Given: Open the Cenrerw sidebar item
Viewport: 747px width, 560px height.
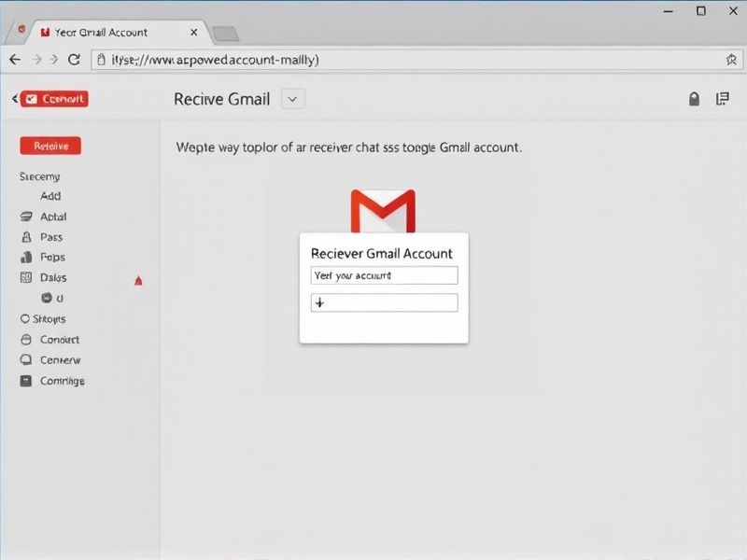Looking at the screenshot, I should pos(61,360).
